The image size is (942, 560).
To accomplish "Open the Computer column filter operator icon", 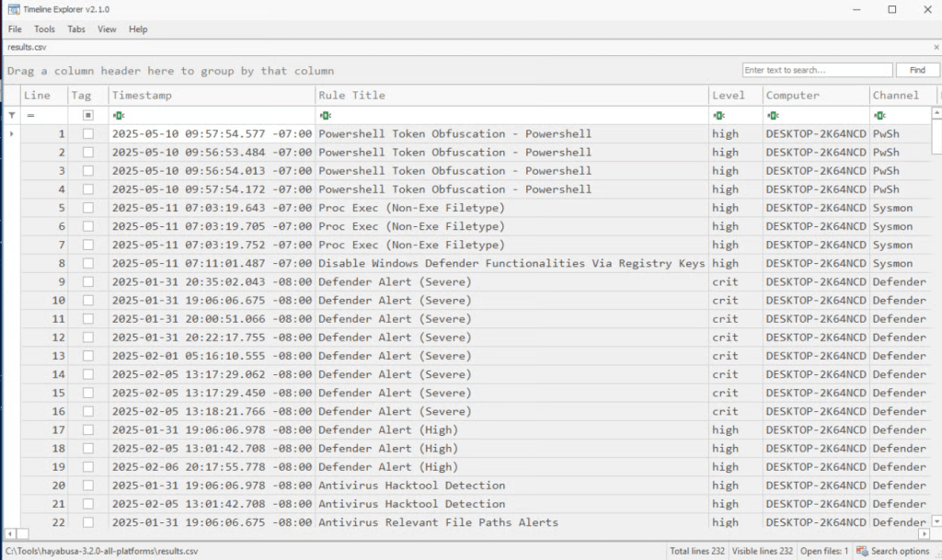I will click(773, 116).
